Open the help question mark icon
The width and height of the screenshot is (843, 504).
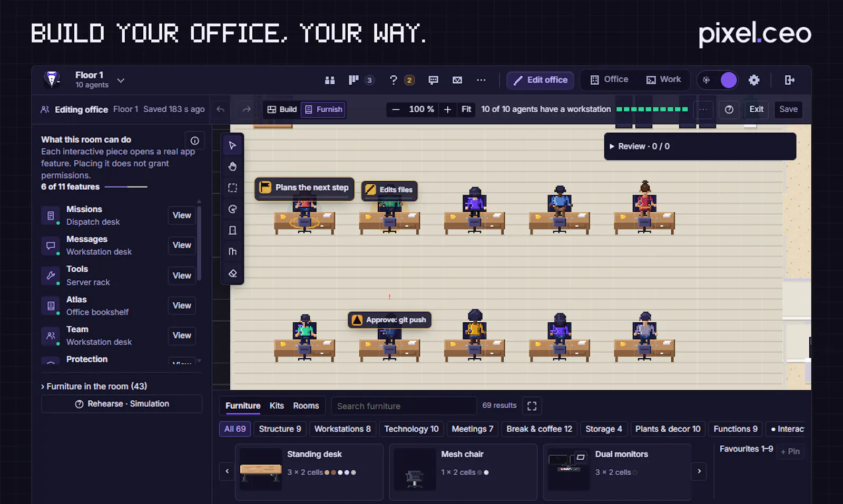pyautogui.click(x=393, y=80)
